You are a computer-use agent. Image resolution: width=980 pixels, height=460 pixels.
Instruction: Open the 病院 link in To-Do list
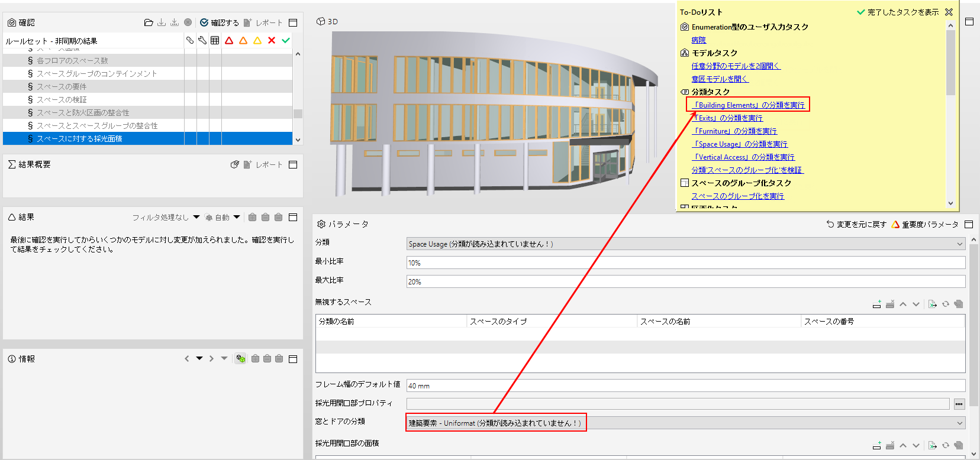699,40
